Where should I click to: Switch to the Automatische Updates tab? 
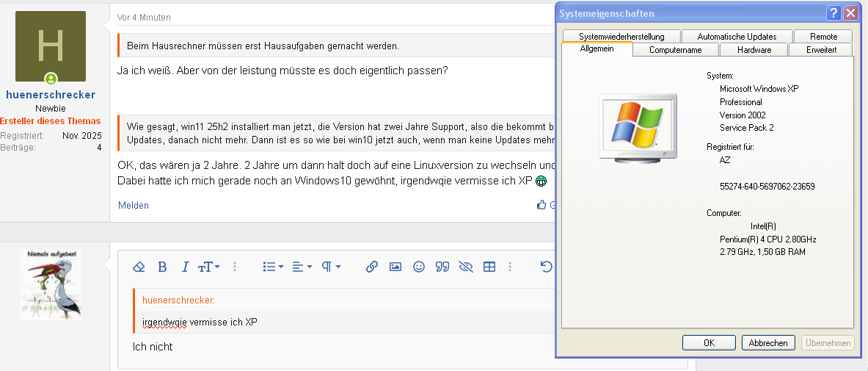point(737,37)
